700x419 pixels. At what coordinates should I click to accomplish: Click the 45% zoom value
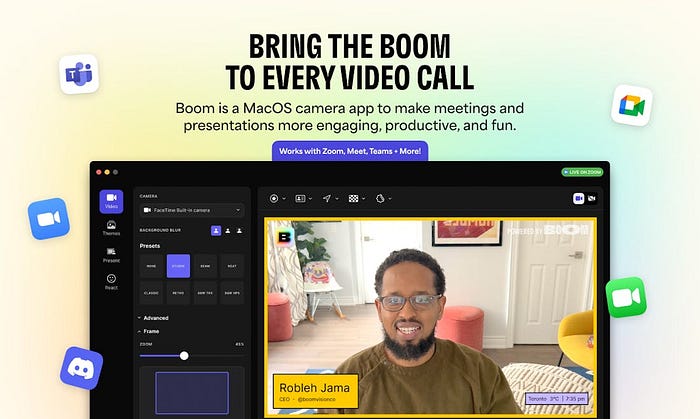pos(240,344)
